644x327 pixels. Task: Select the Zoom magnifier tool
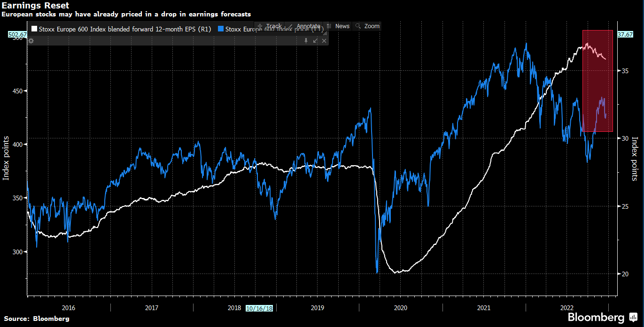click(367, 26)
